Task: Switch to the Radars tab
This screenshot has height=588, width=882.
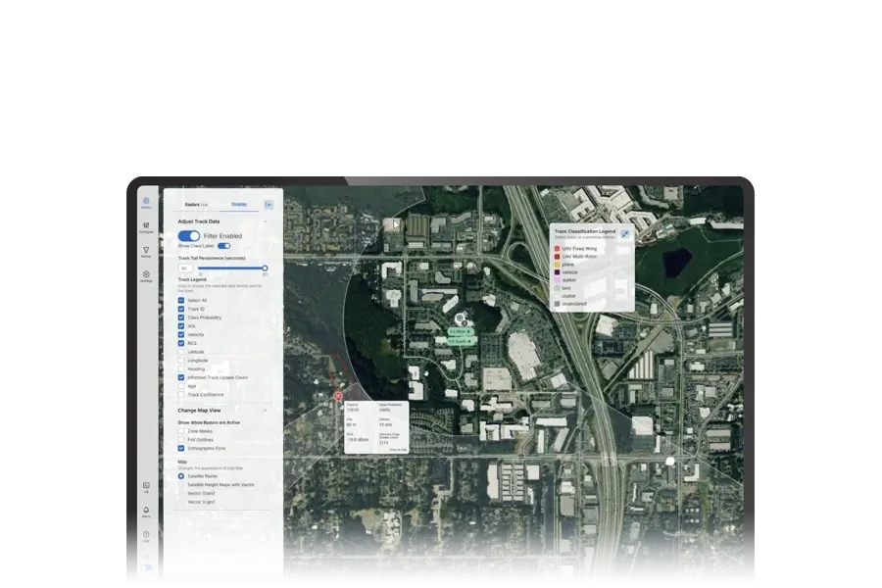Action: pos(196,205)
